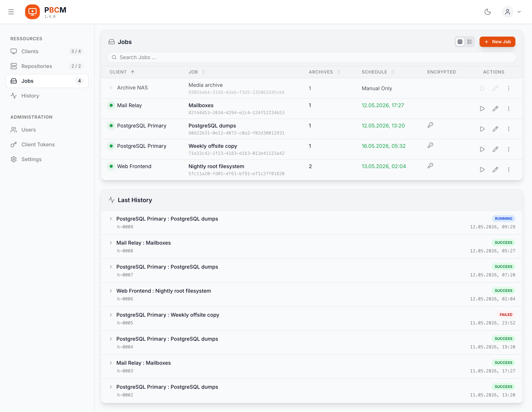This screenshot has width=532, height=412.
Task: Open more actions for Mailboxes job
Action: (x=509, y=109)
